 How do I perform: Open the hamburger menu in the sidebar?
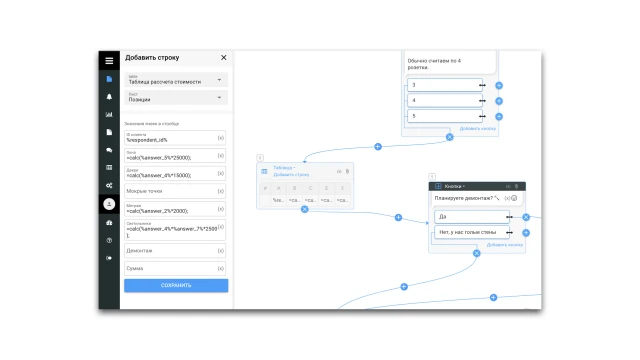[109, 61]
